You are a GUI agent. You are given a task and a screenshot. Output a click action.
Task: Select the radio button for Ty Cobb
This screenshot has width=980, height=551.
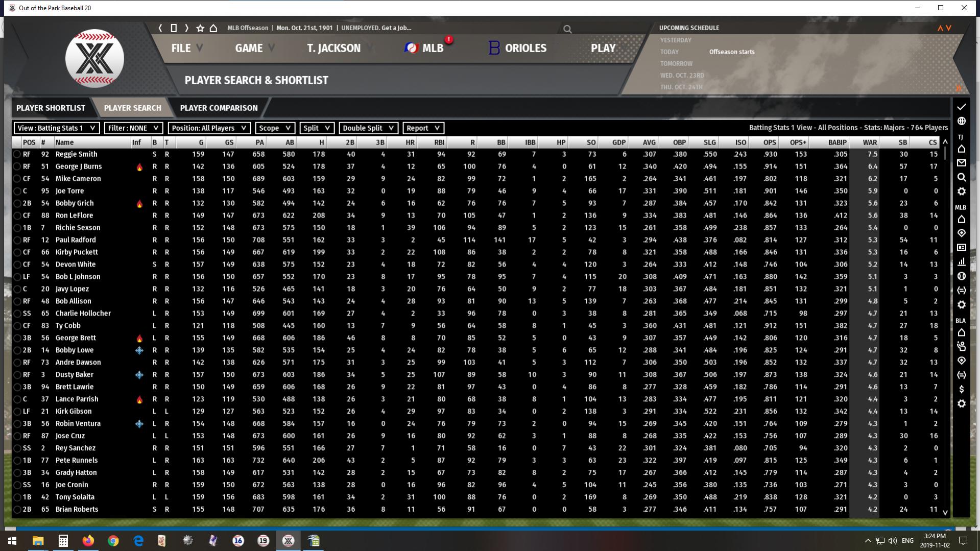[x=17, y=326]
